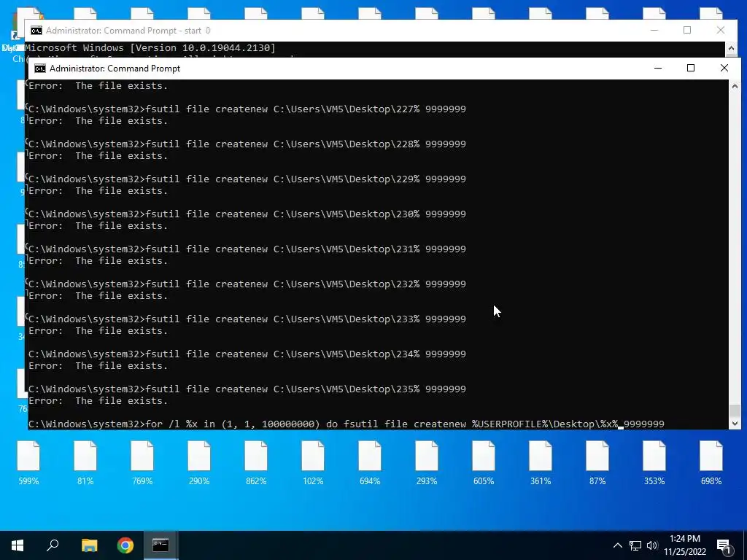Minimize the background 'start 0' Command Prompt
747x560 pixels.
(x=654, y=30)
